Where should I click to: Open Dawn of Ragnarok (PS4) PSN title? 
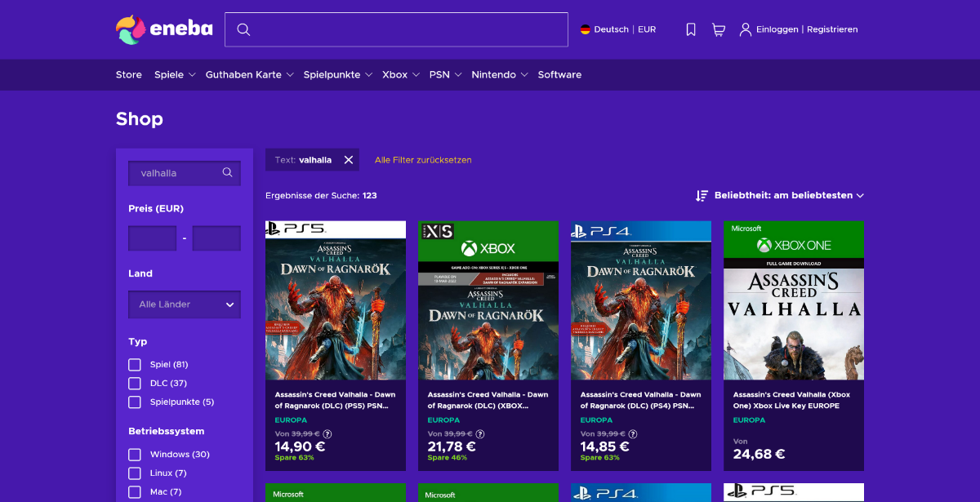point(640,400)
